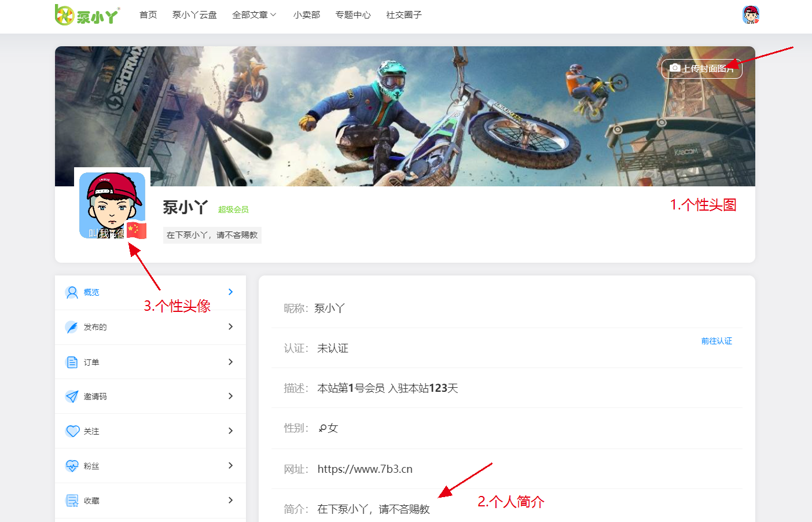This screenshot has height=522, width=812.
Task: Click the 粉丝 fans icon in the sidebar
Action: [x=72, y=466]
